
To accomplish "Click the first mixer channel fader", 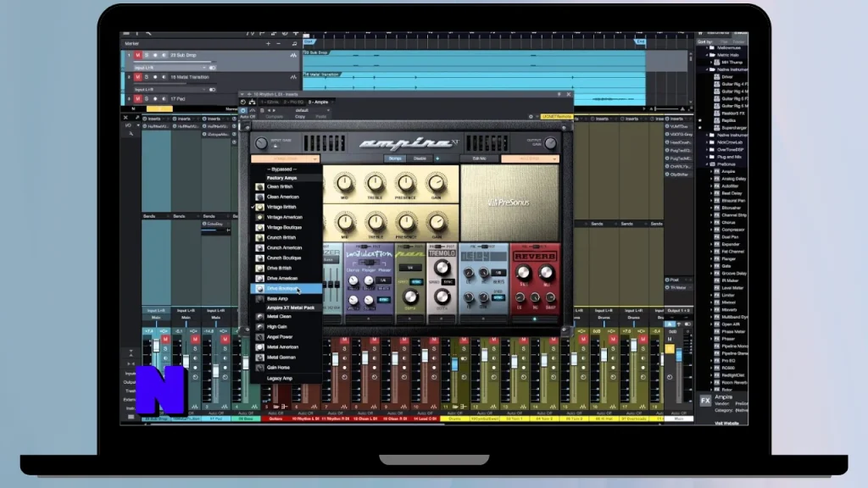I will click(156, 347).
